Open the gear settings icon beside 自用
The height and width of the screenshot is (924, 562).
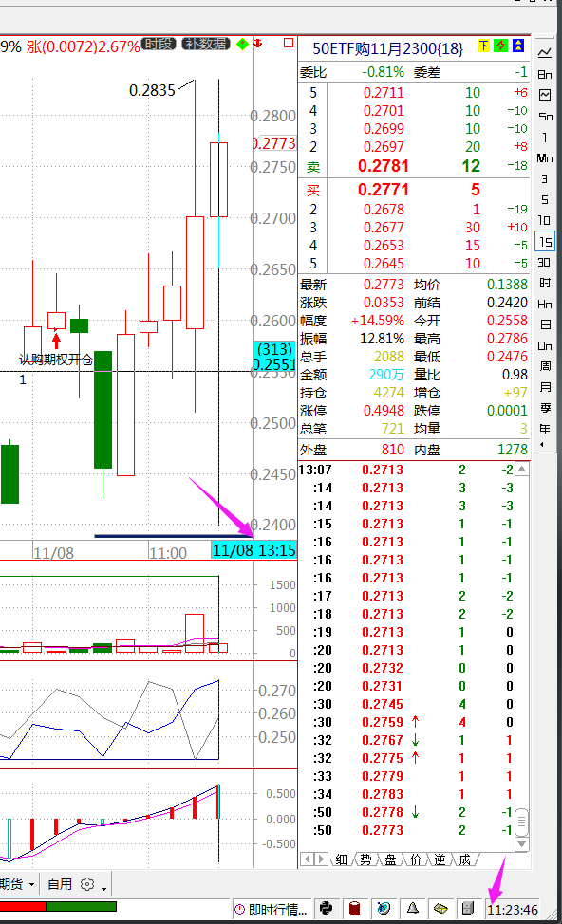pos(87,884)
